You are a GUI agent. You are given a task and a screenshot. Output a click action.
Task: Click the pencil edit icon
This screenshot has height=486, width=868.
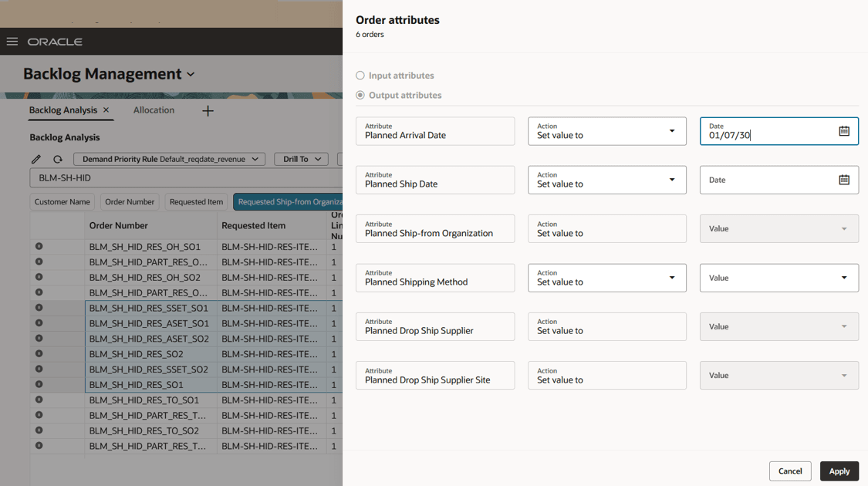pyautogui.click(x=36, y=160)
